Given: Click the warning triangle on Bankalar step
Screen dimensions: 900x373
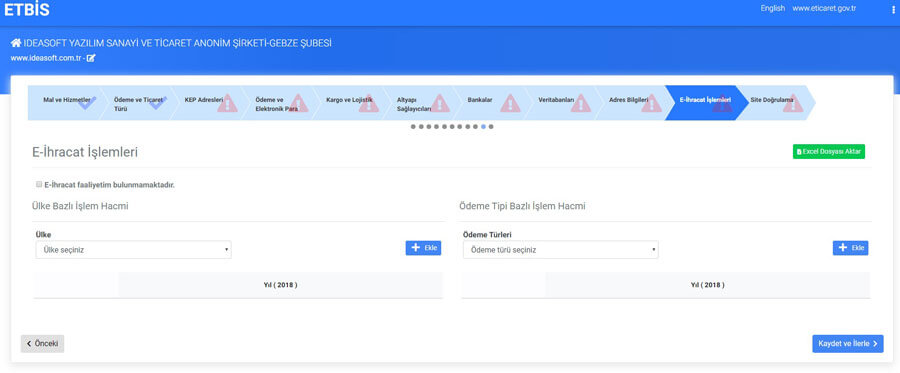Looking at the screenshot, I should point(510,103).
